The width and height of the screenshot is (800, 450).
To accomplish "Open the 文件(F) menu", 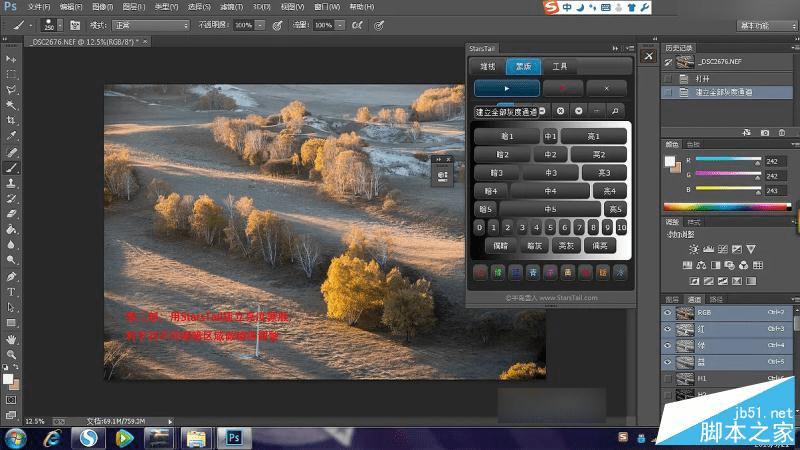I will (39, 7).
